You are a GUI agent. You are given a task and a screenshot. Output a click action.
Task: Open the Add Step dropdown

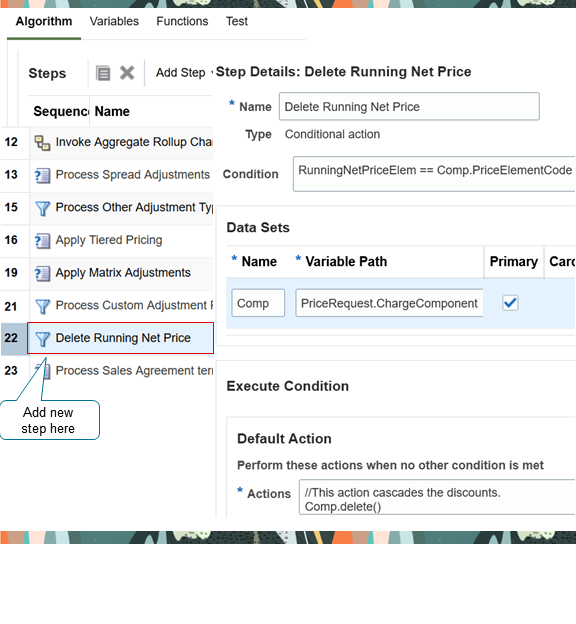point(184,73)
